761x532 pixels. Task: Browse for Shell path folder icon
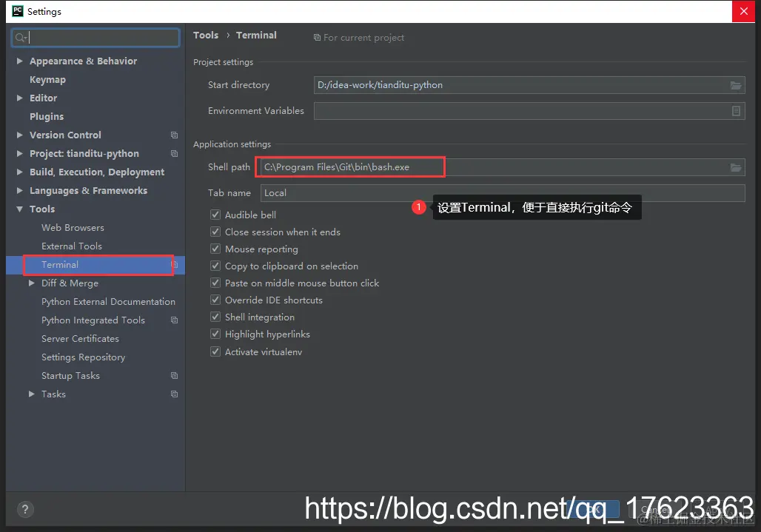735,167
